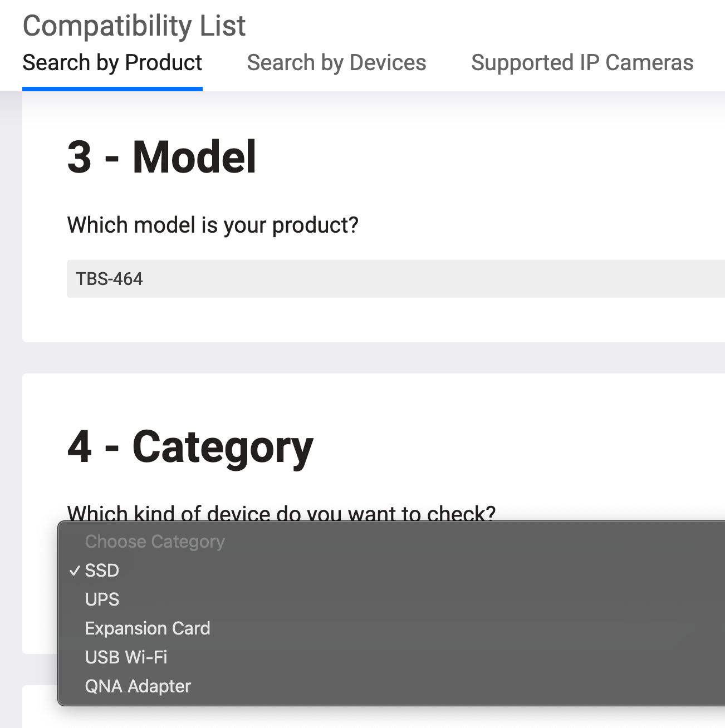This screenshot has height=728, width=725.
Task: Select Expansion Card category option
Action: 148,628
